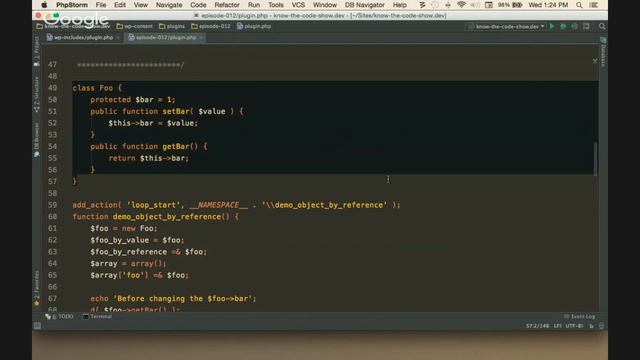Open the Project tool window
Screen dimensions: 640x360
[36, 51]
